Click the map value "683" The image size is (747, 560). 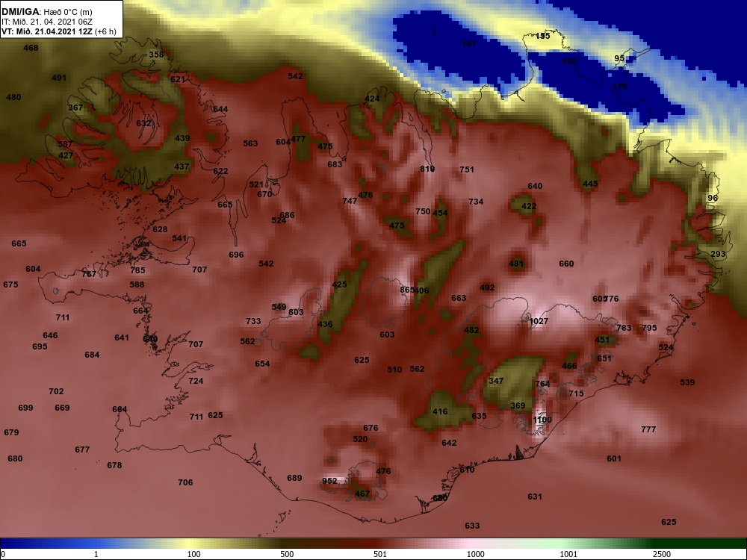[x=335, y=164]
